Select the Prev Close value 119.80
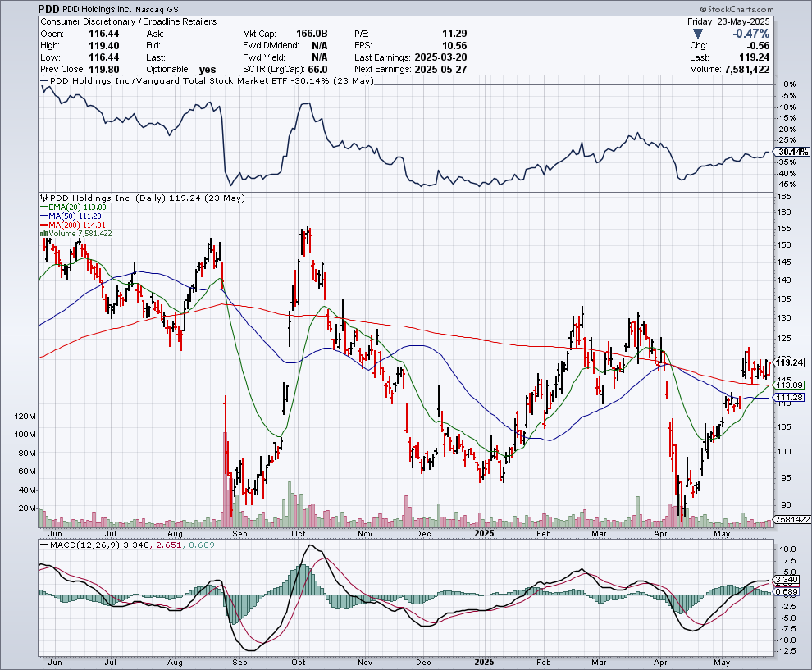This screenshot has height=670, width=812. point(103,70)
